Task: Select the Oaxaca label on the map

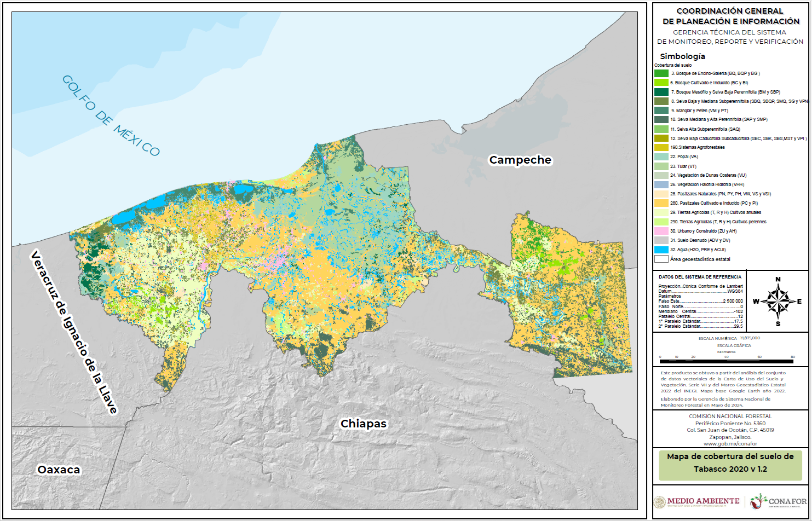Action: 59,470
